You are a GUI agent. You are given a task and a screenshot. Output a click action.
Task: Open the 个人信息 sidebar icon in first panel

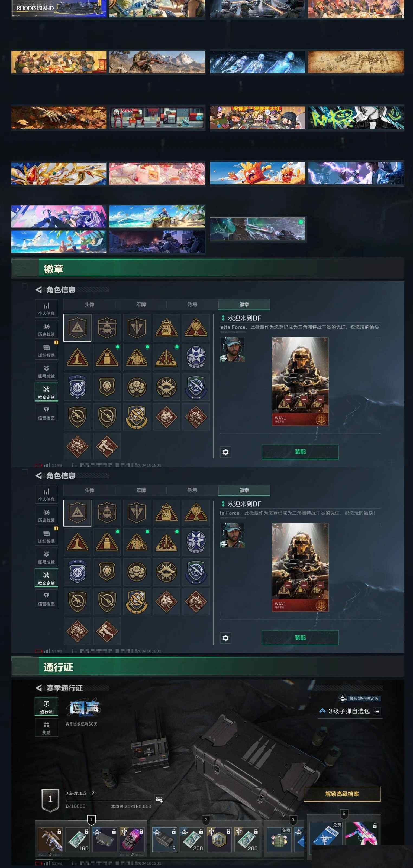coord(46,308)
